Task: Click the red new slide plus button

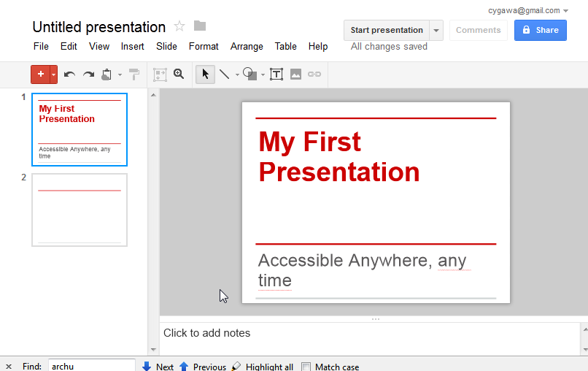Action: pos(40,74)
